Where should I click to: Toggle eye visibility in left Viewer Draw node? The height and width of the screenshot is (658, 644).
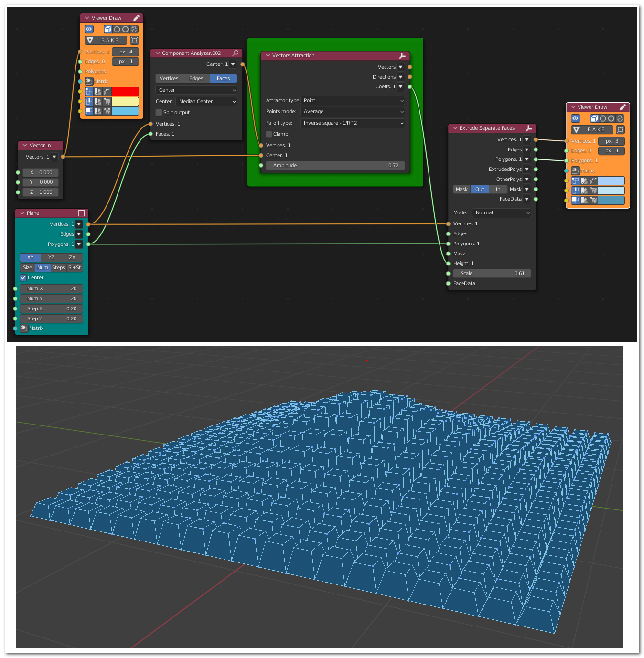pyautogui.click(x=89, y=29)
